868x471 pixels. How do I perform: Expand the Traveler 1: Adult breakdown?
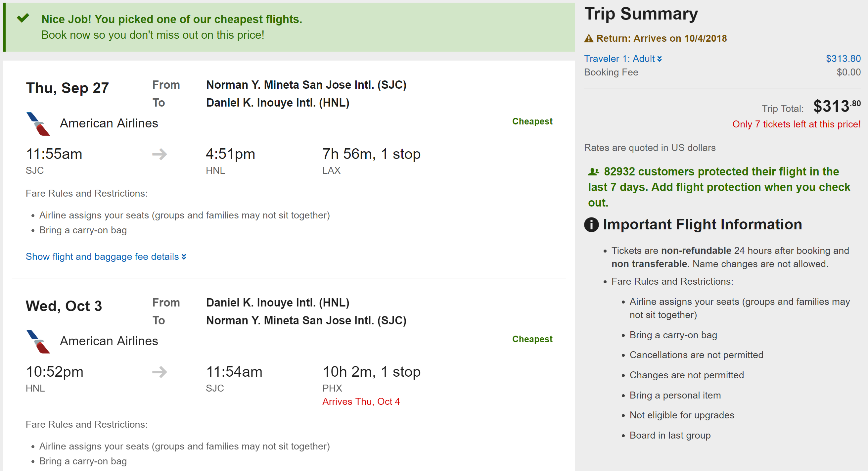tap(619, 59)
